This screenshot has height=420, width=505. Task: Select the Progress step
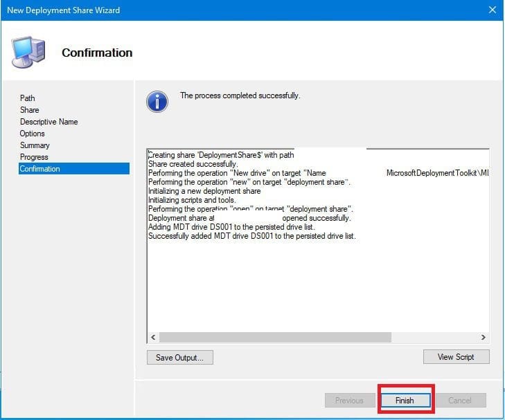click(34, 157)
